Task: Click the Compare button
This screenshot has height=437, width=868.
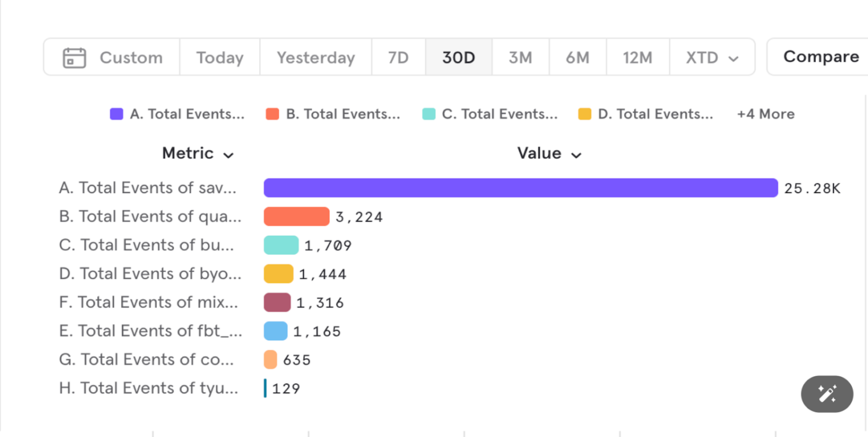Action: point(821,57)
